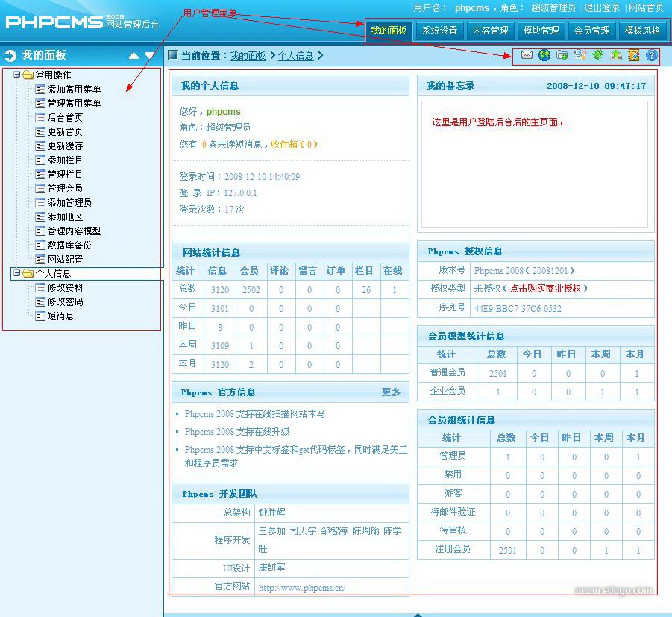Click the 退出登录 logout link
This screenshot has height=617, width=672.
602,8
